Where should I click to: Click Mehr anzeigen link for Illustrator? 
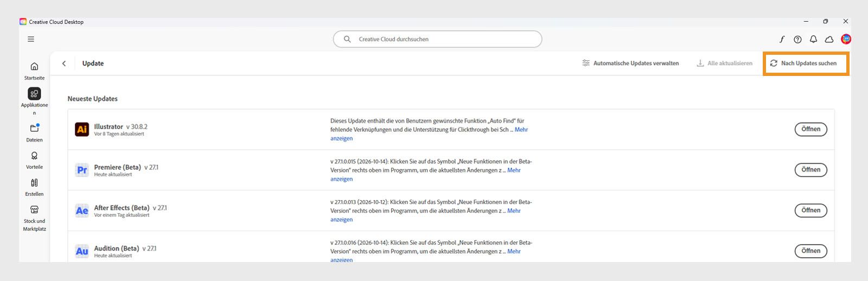point(521,130)
